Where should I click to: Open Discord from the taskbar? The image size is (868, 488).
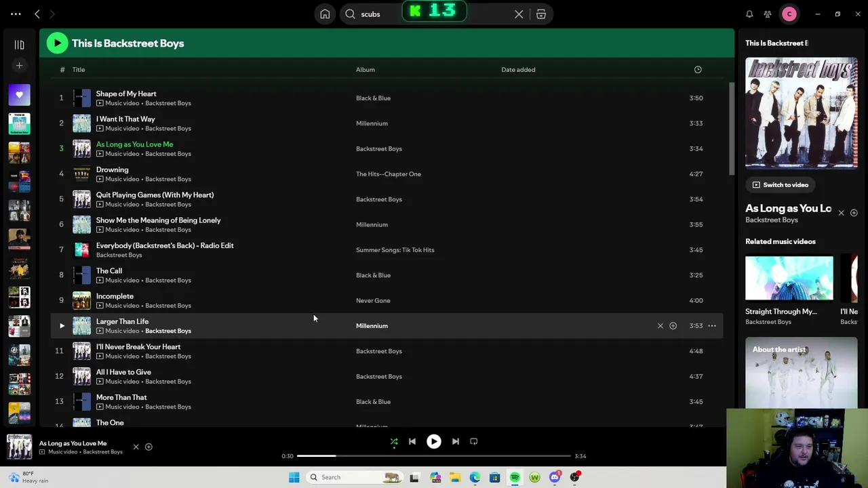click(555, 478)
